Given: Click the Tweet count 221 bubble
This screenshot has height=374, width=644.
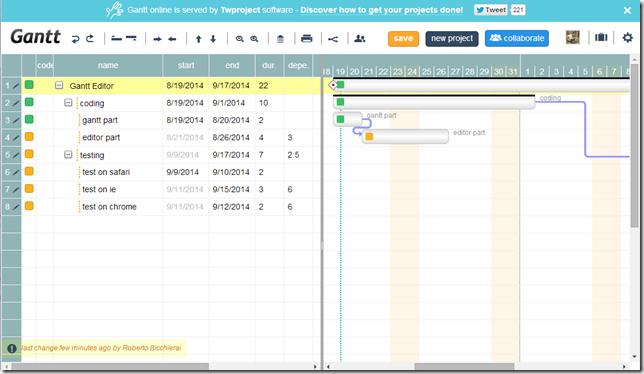Looking at the screenshot, I should pos(518,10).
